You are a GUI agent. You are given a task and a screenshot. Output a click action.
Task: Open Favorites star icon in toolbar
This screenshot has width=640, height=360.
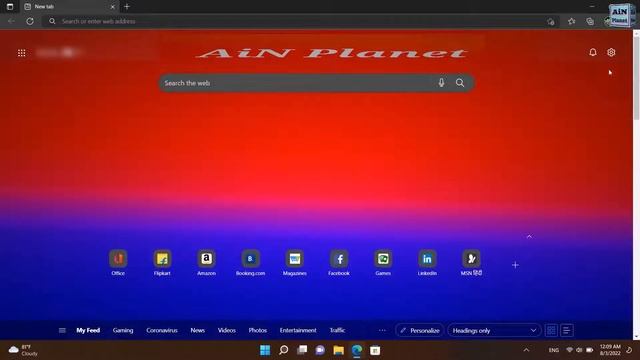tap(571, 21)
